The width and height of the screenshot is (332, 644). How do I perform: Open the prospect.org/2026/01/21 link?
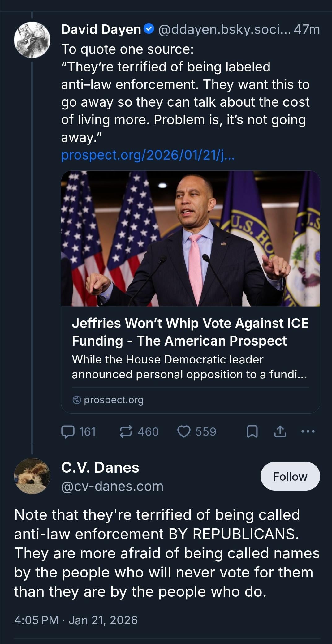pyautogui.click(x=148, y=155)
